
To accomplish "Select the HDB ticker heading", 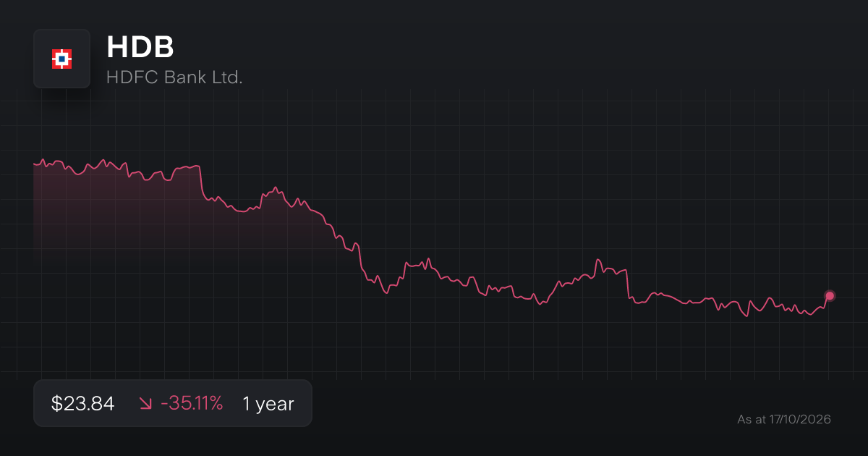I will point(140,48).
